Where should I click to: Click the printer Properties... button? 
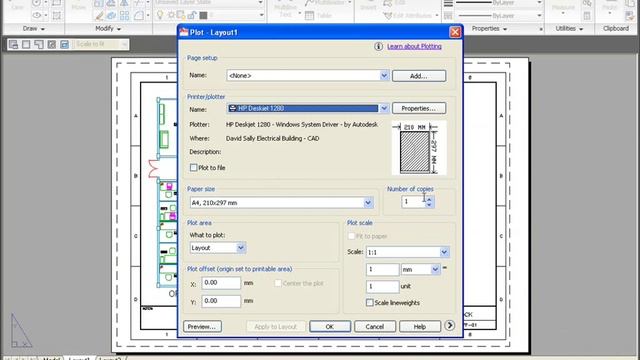(419, 109)
